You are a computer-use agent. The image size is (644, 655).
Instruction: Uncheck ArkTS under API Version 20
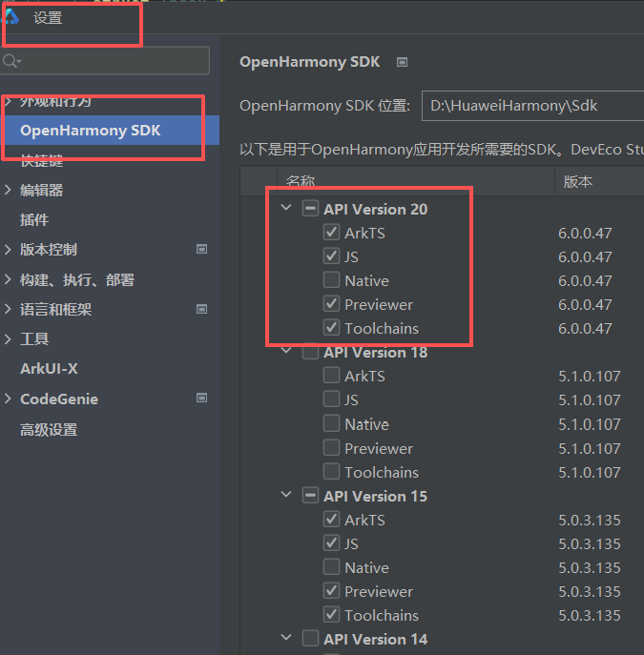(331, 233)
